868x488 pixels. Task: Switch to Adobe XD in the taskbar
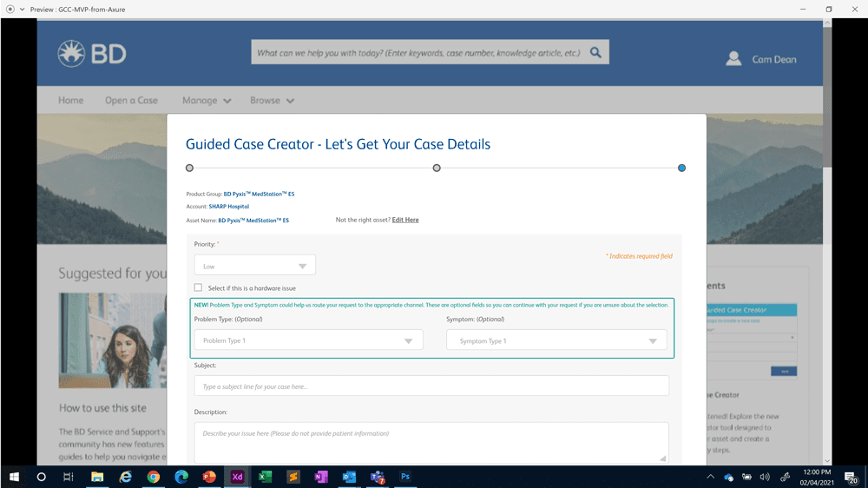pos(238,477)
